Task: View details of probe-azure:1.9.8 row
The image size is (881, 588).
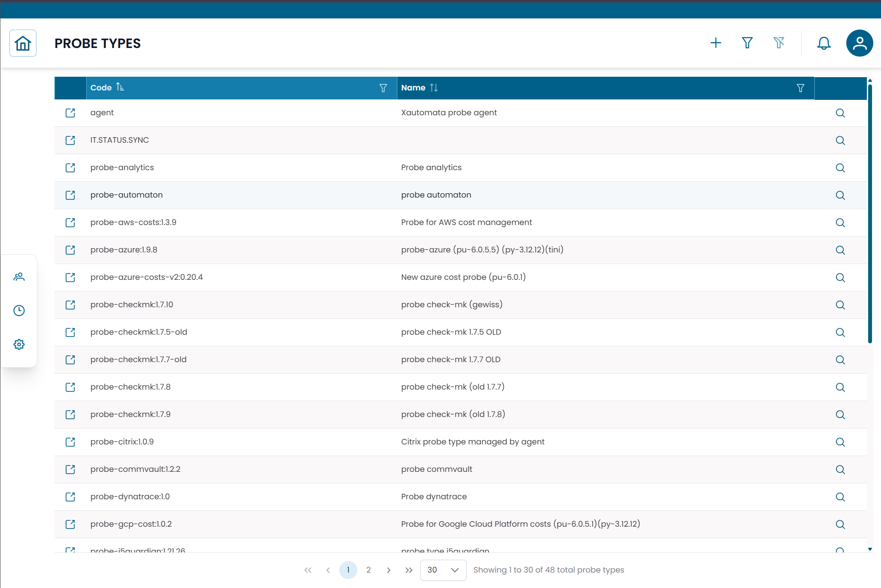Action: tap(840, 250)
